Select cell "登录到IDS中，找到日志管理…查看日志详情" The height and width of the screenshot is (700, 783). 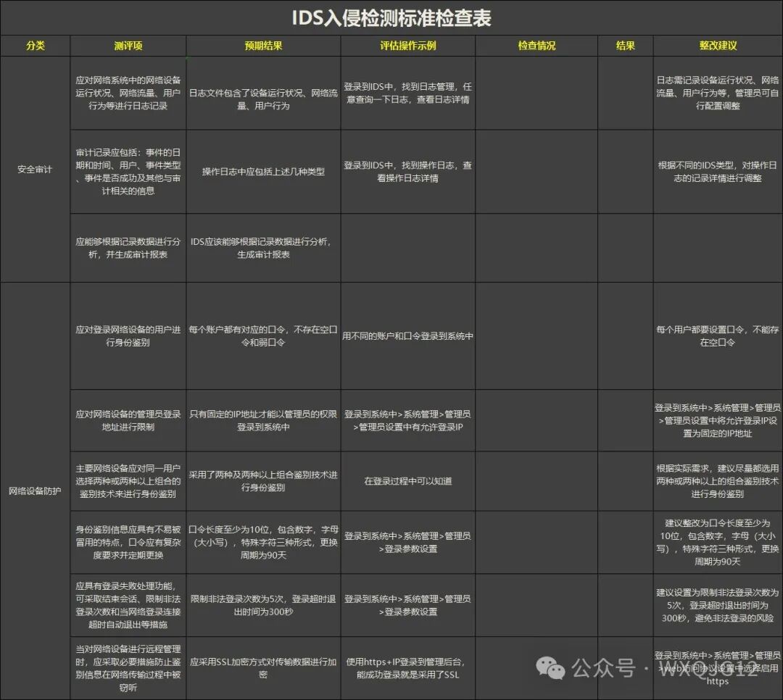(408, 93)
